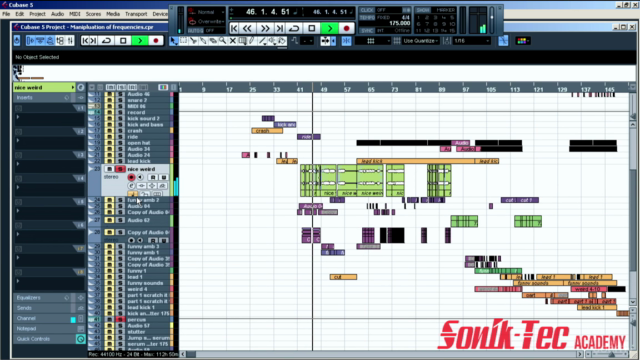Click Edit Channel Settings 'e' in Inspector
Viewport: 640px width, 360px height.
pyautogui.click(x=81, y=87)
